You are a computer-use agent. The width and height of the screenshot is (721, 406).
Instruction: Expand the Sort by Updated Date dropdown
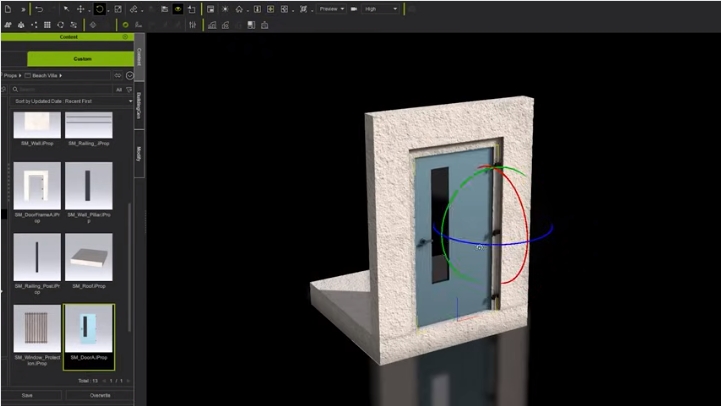(x=72, y=101)
